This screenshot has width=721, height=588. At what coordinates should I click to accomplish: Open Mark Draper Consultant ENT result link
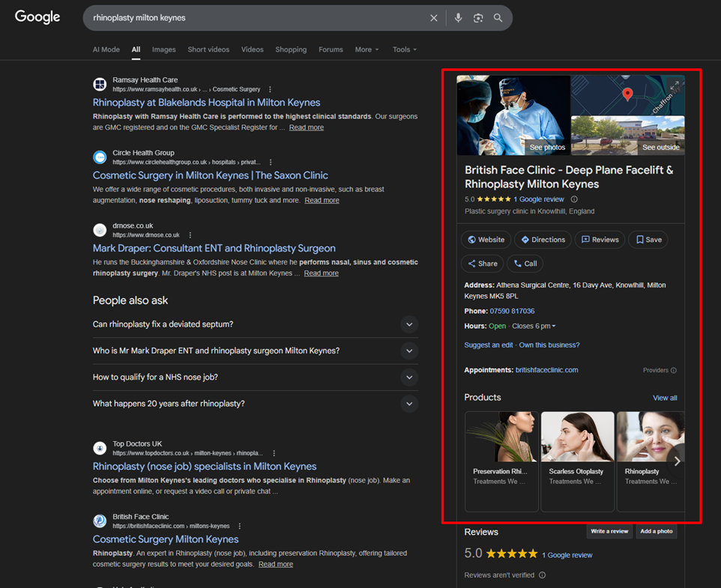pyautogui.click(x=214, y=249)
